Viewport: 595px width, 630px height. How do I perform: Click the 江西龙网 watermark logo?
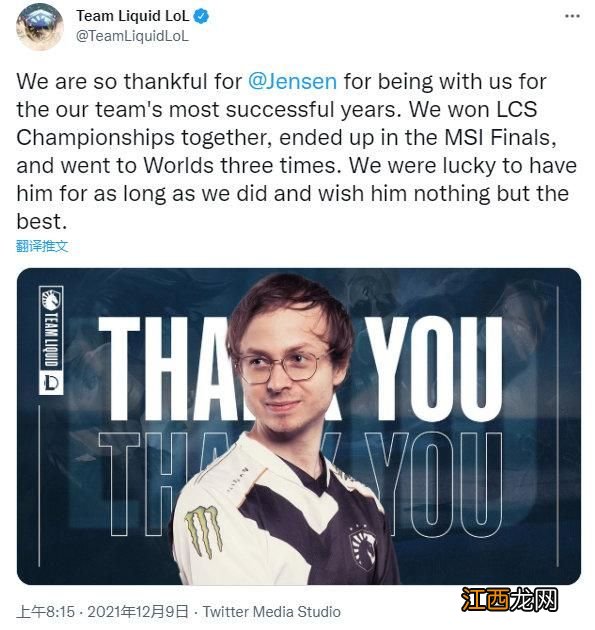pos(509,599)
